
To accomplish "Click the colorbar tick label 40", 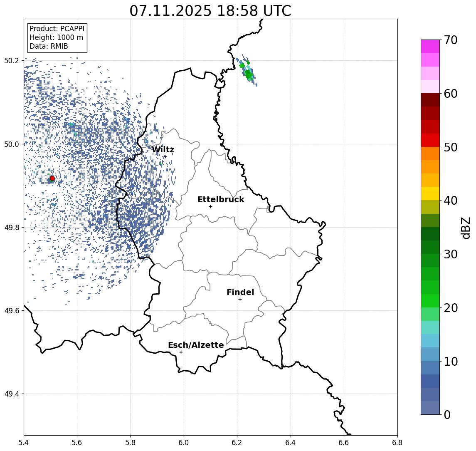I will click(451, 201).
